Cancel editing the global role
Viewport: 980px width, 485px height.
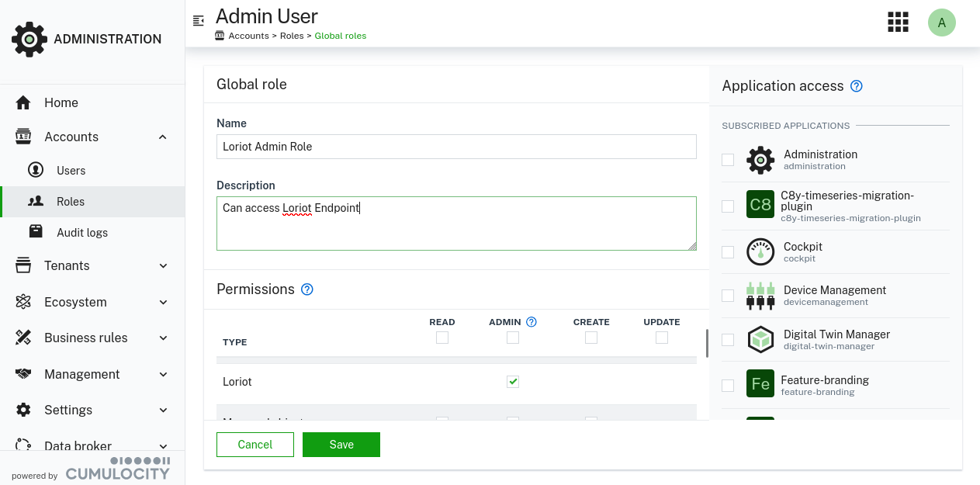pos(255,445)
